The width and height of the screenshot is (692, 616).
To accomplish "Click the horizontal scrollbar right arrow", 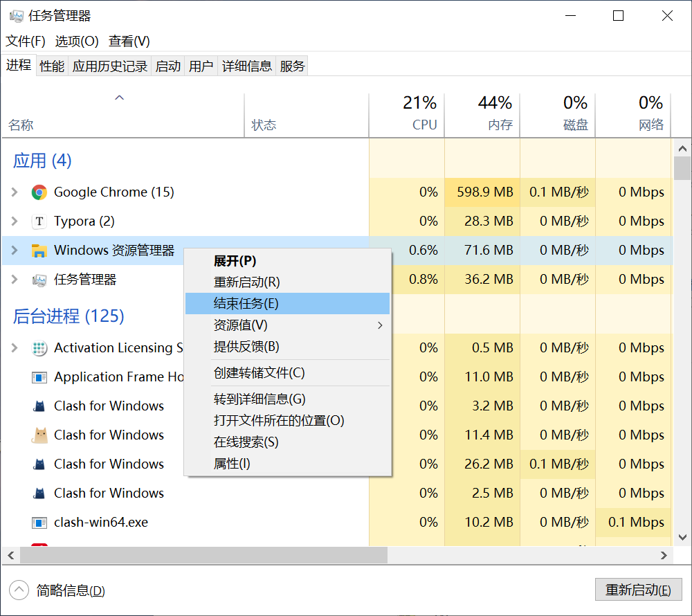I will tap(664, 555).
